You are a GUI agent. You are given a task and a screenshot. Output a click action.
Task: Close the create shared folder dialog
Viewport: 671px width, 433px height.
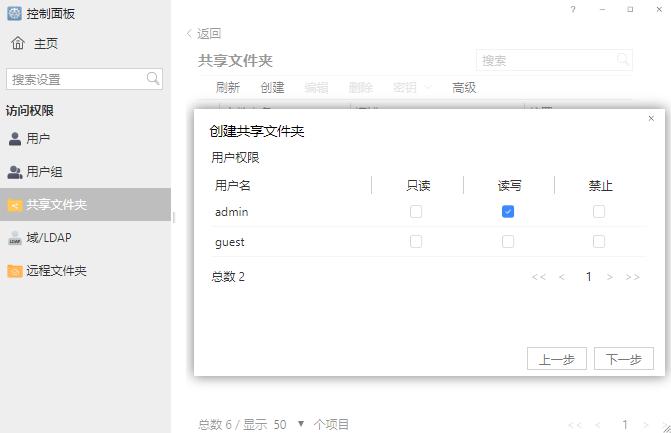pos(651,118)
